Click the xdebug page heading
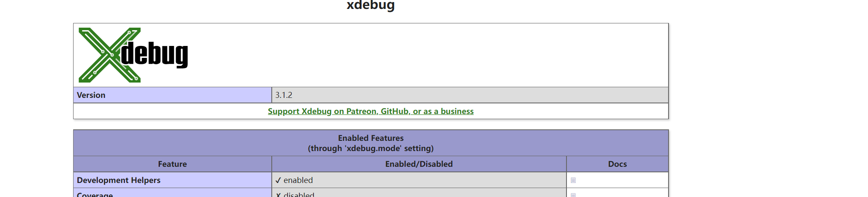 pyautogui.click(x=370, y=5)
